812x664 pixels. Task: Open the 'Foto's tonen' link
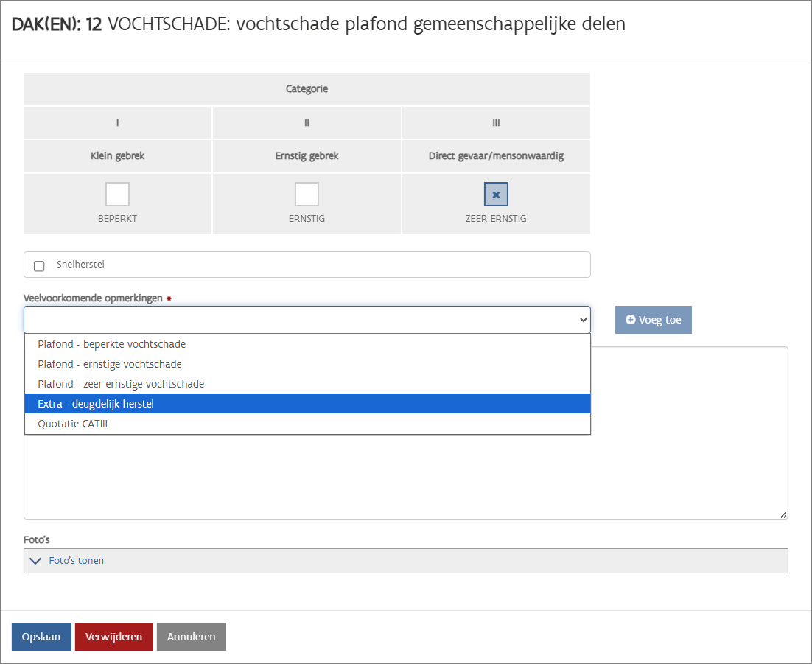[x=76, y=561]
